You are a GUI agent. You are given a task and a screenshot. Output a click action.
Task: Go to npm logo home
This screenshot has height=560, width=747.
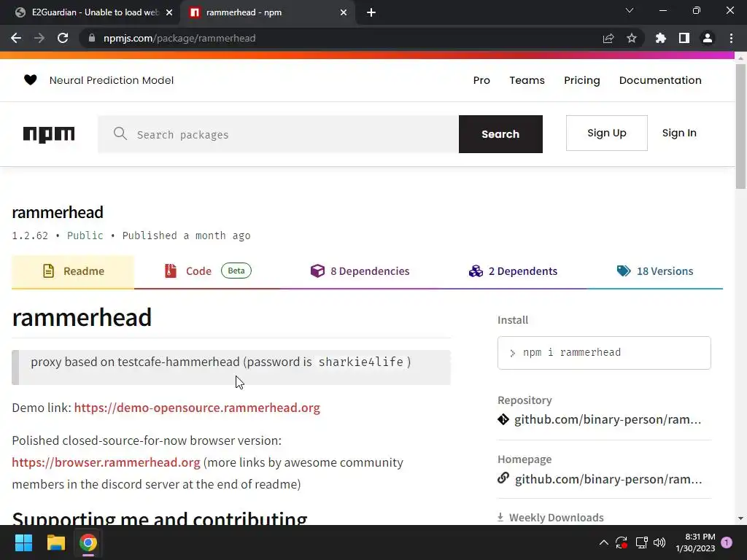[x=49, y=134]
